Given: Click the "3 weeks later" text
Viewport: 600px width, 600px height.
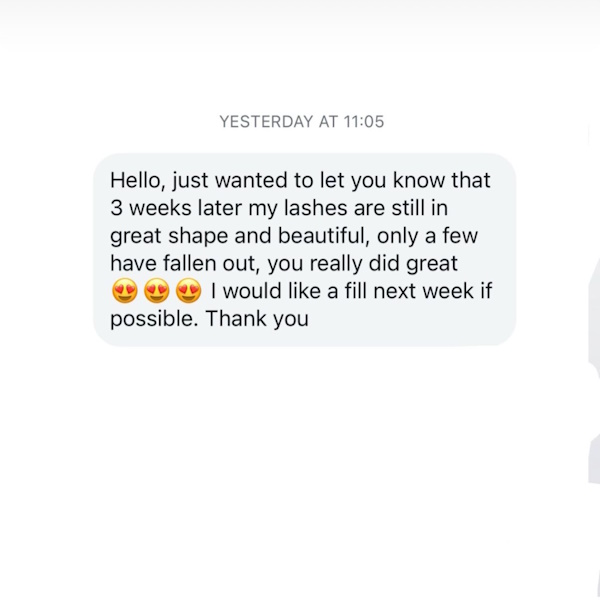Looking at the screenshot, I should click(159, 208).
